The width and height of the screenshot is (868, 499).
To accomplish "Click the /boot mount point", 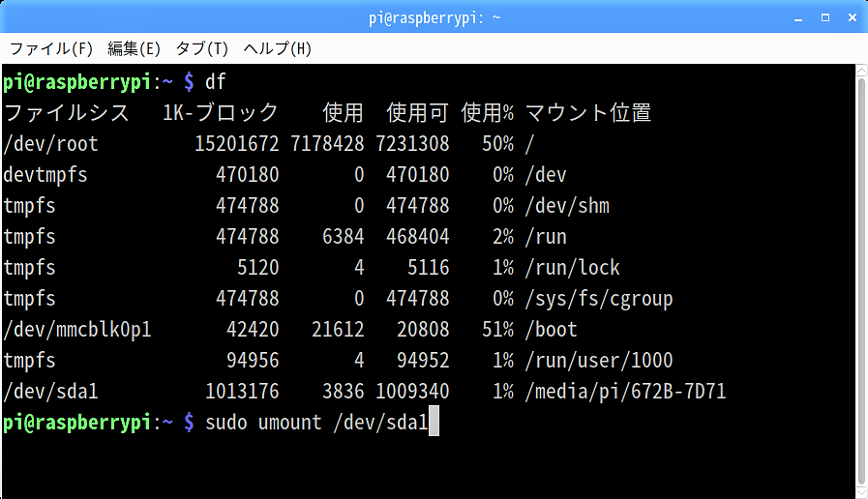I will pyautogui.click(x=552, y=330).
